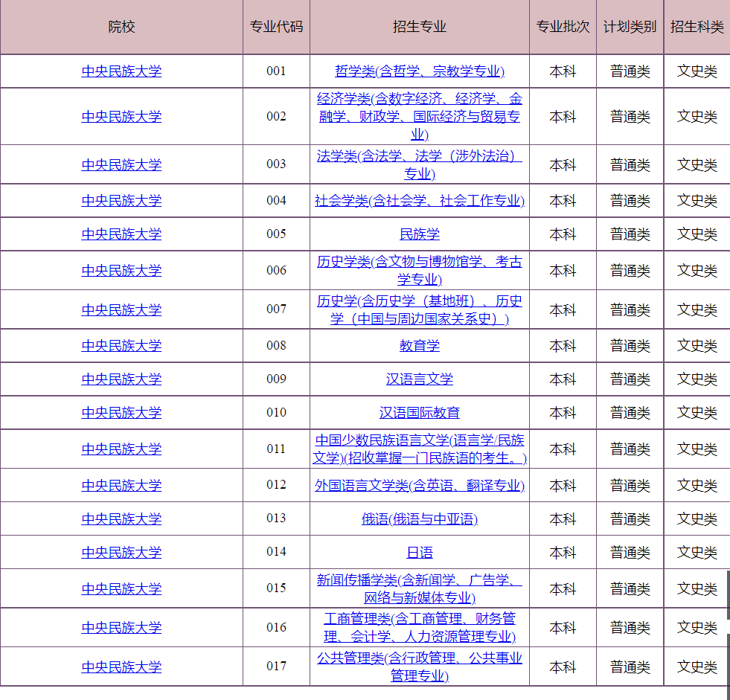Open 俄语(俄语与中亚语) major link

420,519
